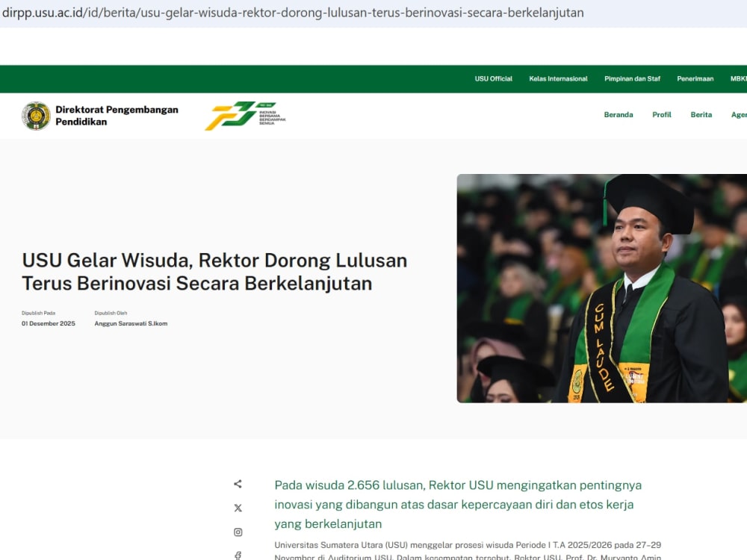Share the article on X (Twitter)
Screen dimensions: 747x560
(238, 508)
